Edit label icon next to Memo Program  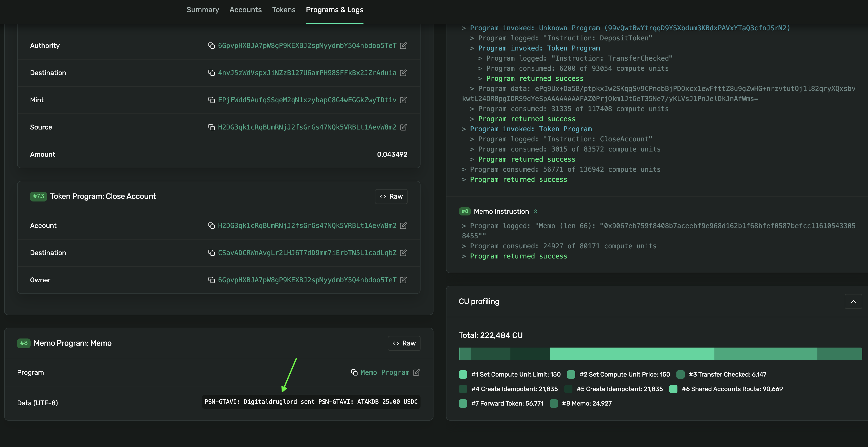(416, 372)
